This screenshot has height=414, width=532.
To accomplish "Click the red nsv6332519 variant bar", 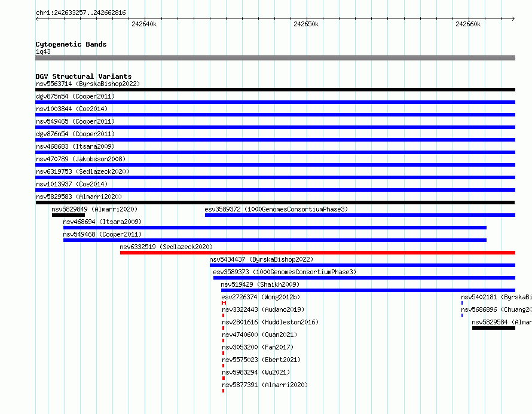I will pos(317,253).
